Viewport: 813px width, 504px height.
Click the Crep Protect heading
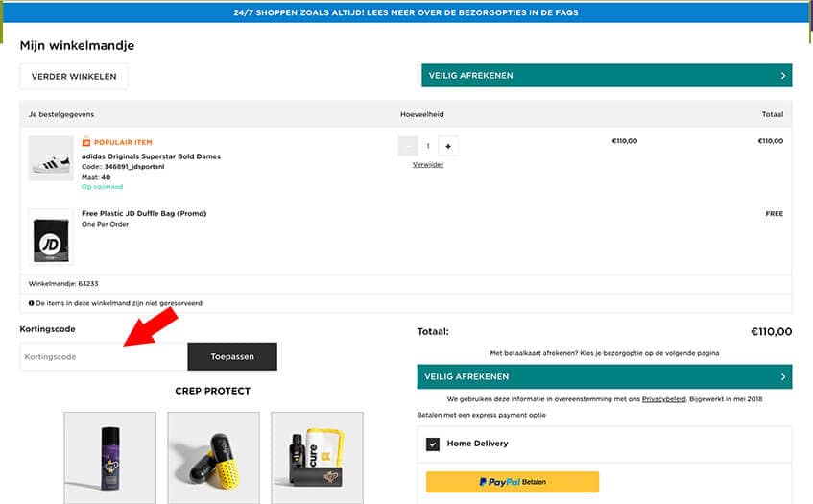click(x=212, y=391)
